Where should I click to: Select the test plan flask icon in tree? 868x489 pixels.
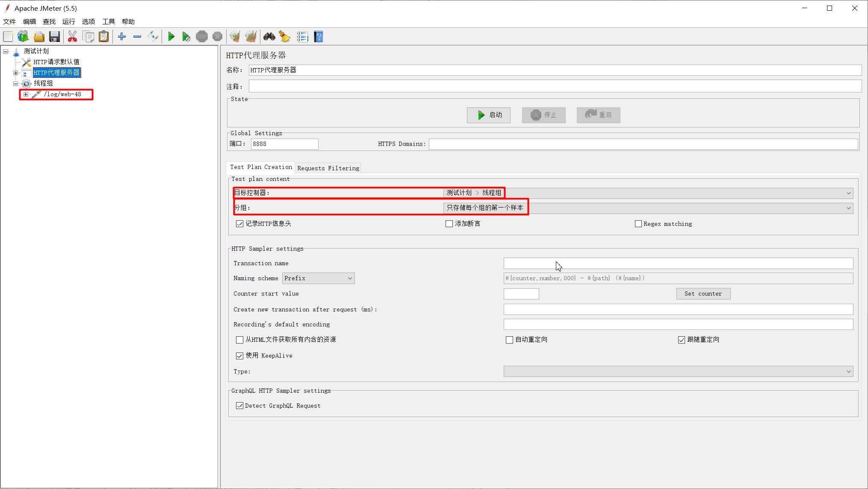click(16, 51)
